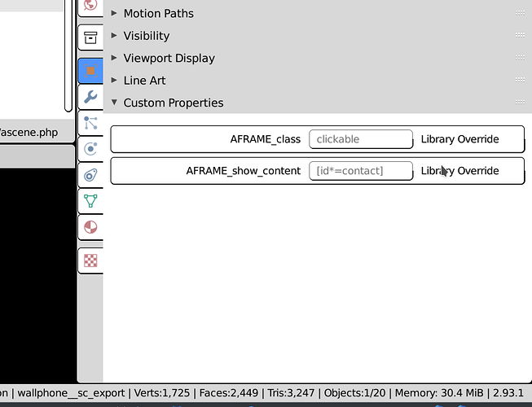Screen dimensions: 532x407
Task: Click the Objects:1/20 status entry
Action: pyautogui.click(x=354, y=393)
